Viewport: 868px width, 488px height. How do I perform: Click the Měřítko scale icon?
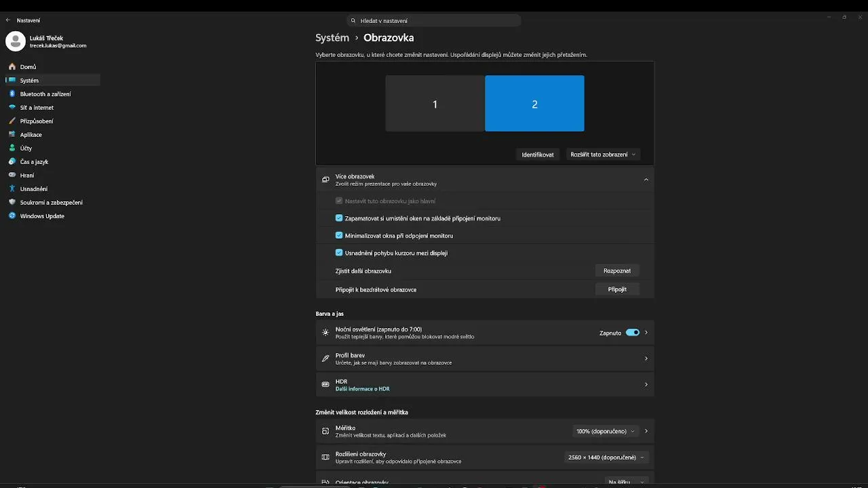coord(325,431)
